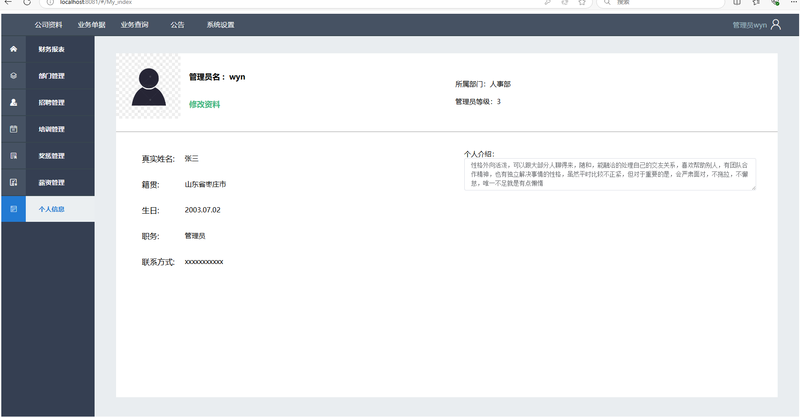The width and height of the screenshot is (800, 417).
Task: Click the 管理员wyn account label
Action: 749,25
